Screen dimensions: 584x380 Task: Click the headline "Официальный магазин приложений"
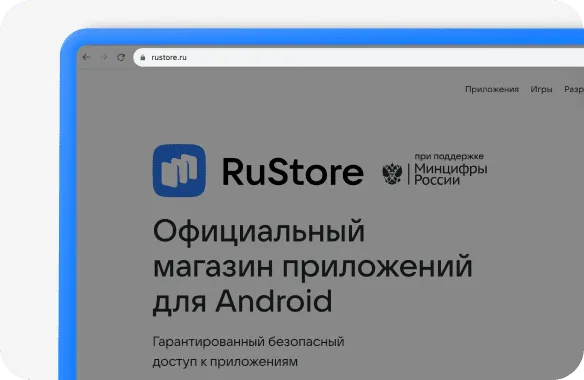[312, 249]
